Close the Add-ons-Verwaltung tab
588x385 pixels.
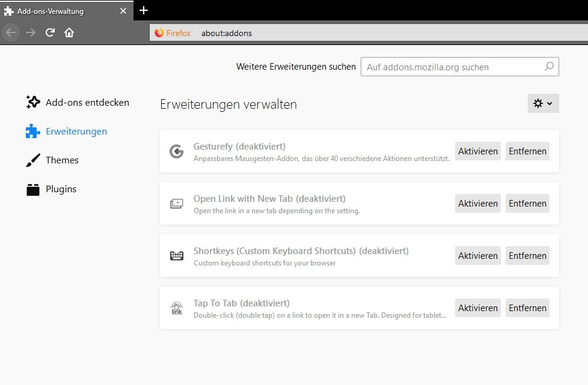pos(123,11)
